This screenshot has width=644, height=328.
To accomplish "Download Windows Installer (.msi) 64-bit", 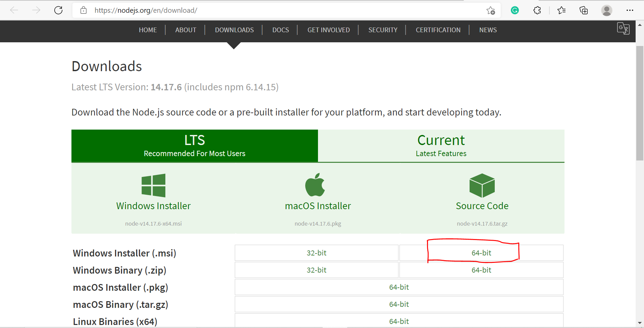I will 481,253.
